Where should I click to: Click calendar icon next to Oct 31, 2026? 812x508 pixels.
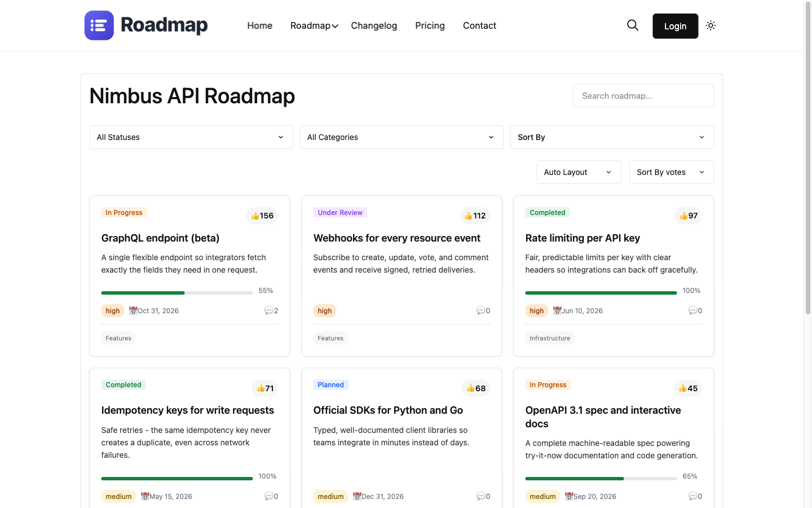click(x=133, y=310)
